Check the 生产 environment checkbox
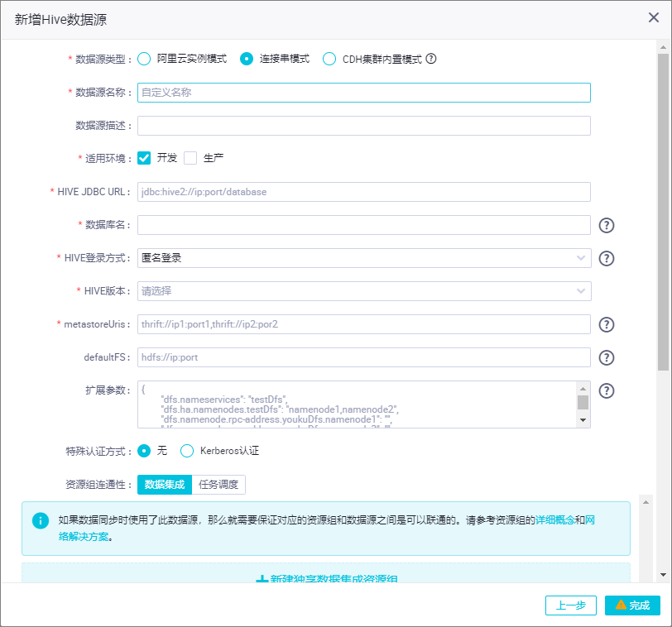672x627 pixels. click(190, 158)
